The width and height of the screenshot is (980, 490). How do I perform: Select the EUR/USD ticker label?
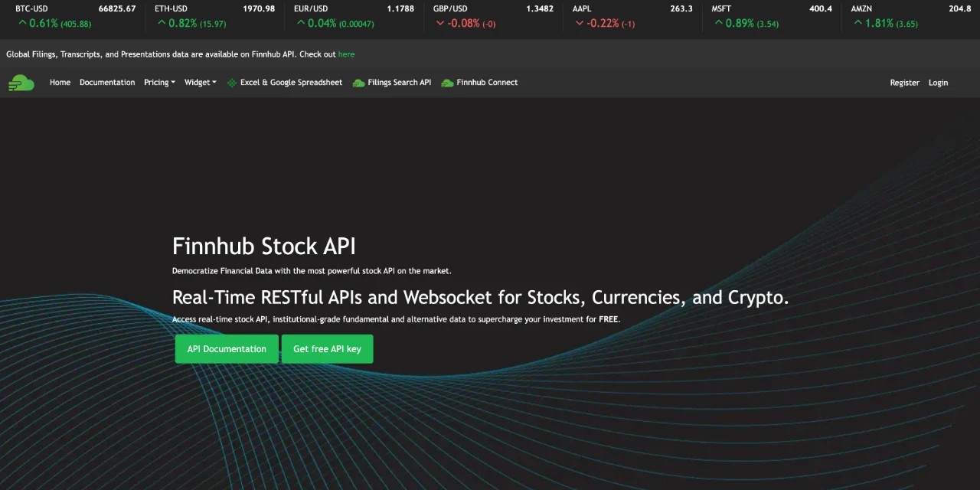tap(311, 9)
